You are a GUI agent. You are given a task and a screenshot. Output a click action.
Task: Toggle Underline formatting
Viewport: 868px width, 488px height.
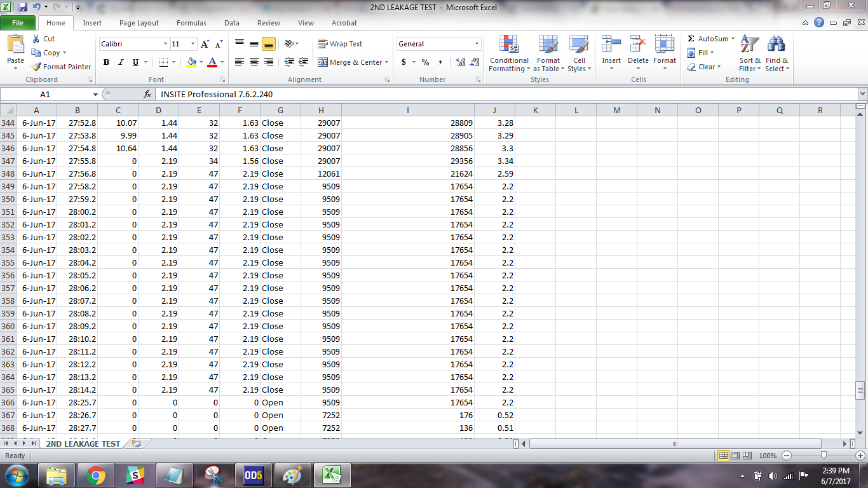(135, 62)
